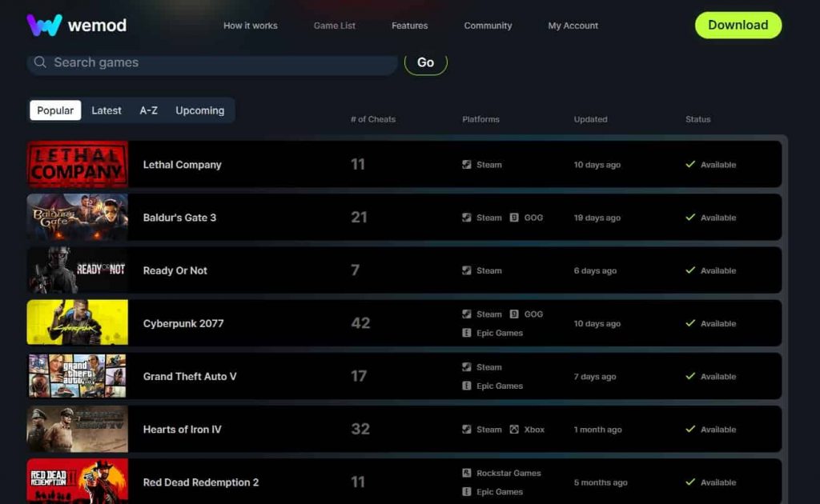The width and height of the screenshot is (820, 504).
Task: Click the cheat count 21 for Baldur's Gate 3
Action: 359,218
